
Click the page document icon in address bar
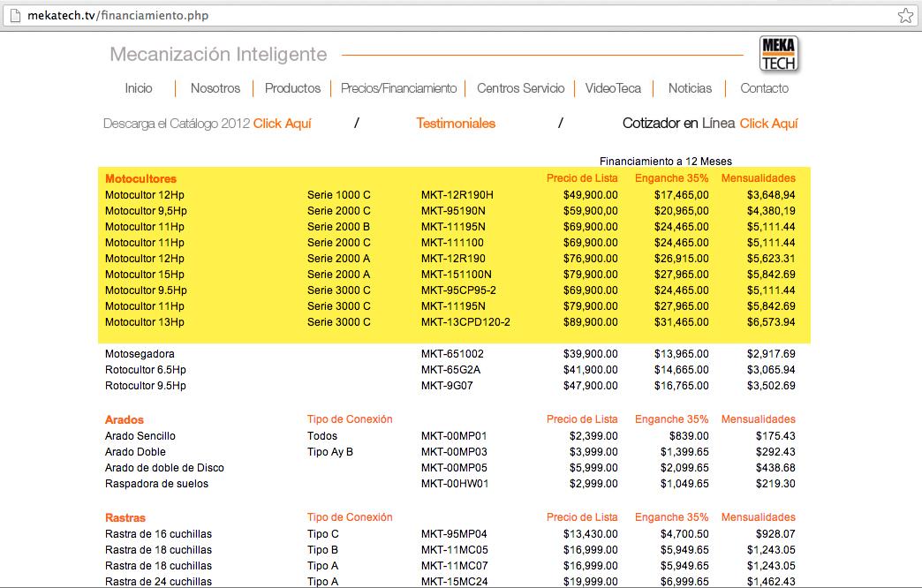pyautogui.click(x=15, y=15)
